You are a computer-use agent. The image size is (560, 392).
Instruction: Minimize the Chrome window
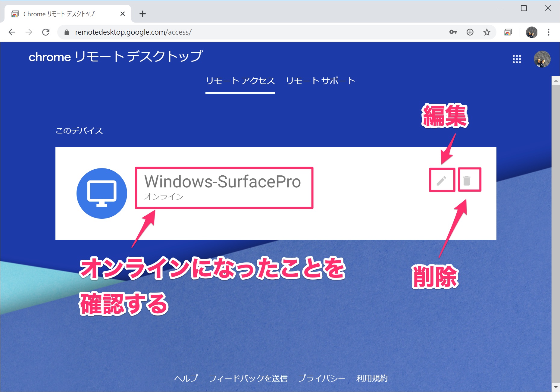click(x=500, y=8)
